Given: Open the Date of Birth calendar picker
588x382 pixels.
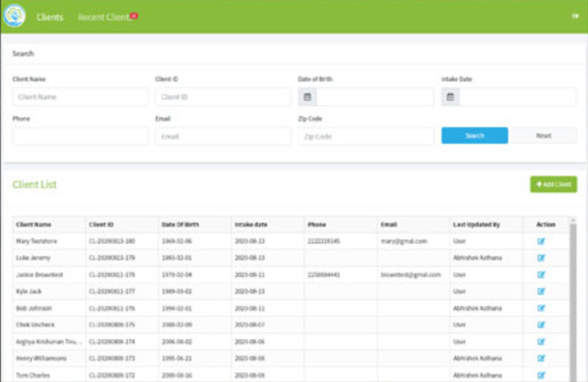Looking at the screenshot, I should [307, 97].
